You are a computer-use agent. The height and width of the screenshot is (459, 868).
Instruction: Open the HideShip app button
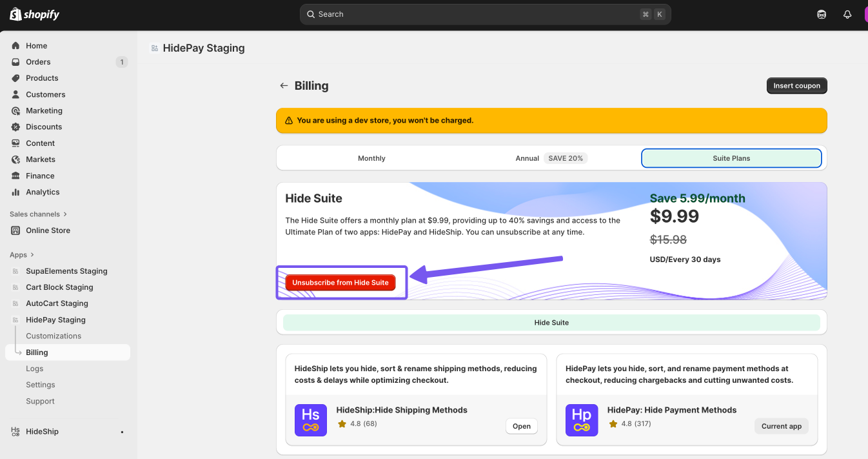pyautogui.click(x=521, y=426)
